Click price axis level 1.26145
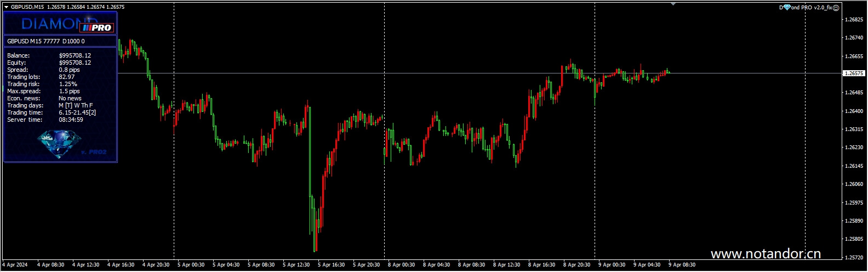This screenshot has width=868, height=272. (855, 166)
